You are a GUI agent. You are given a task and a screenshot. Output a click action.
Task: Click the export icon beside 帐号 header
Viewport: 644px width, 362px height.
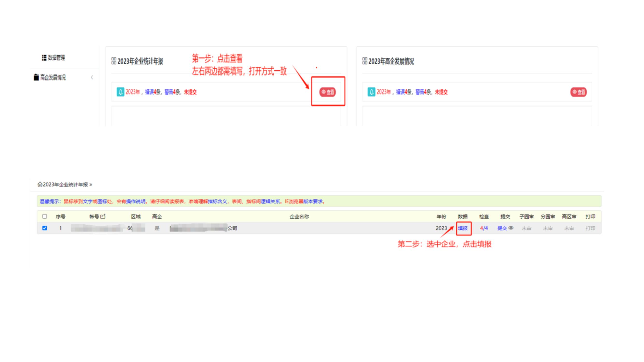(103, 216)
